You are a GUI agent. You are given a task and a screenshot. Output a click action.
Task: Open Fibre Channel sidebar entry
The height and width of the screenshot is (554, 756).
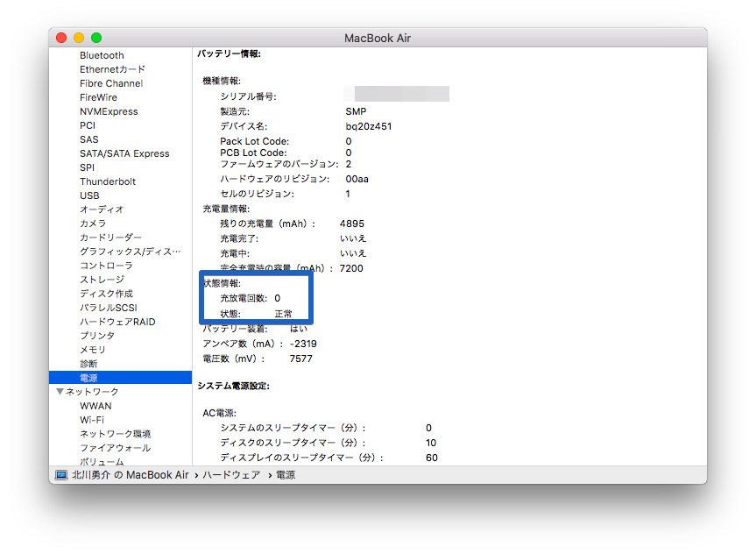[x=111, y=83]
